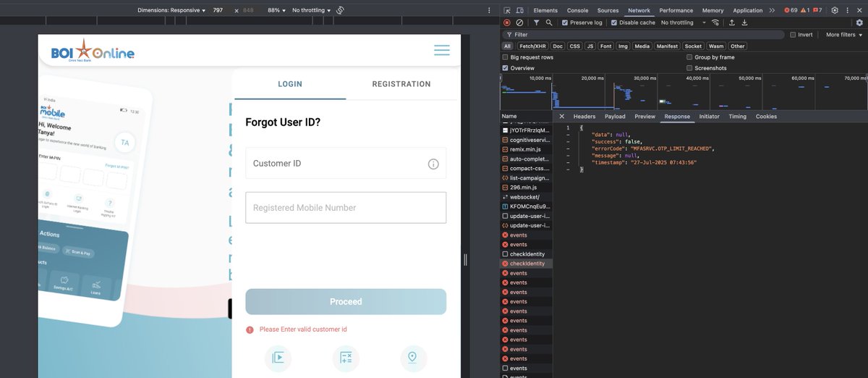
Task: Select the Doc filter chip
Action: [x=557, y=46]
